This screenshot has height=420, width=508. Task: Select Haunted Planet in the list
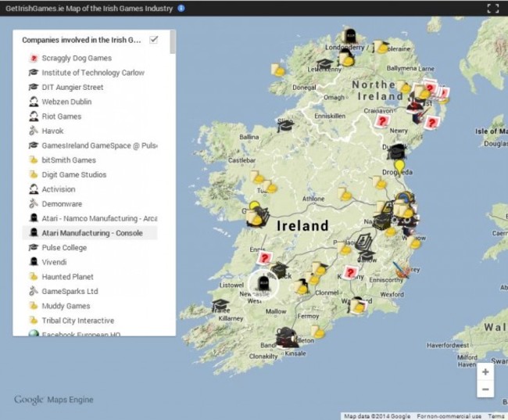click(x=67, y=277)
